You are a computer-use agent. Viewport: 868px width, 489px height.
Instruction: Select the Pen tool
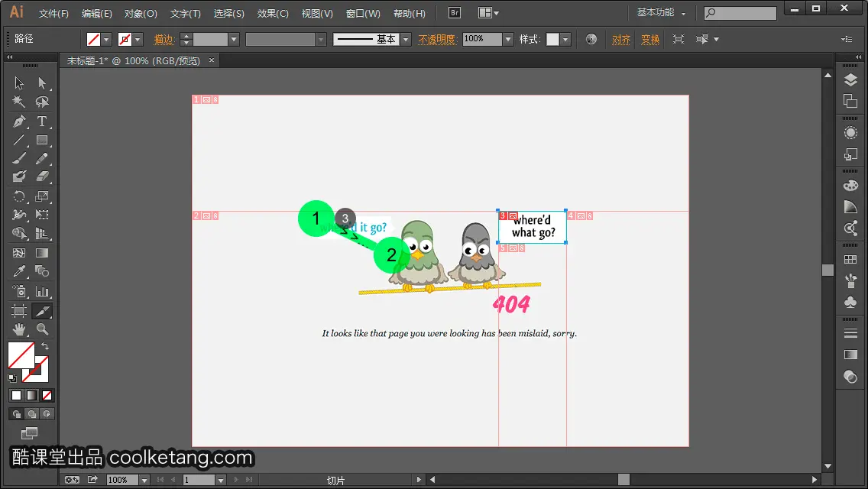19,121
